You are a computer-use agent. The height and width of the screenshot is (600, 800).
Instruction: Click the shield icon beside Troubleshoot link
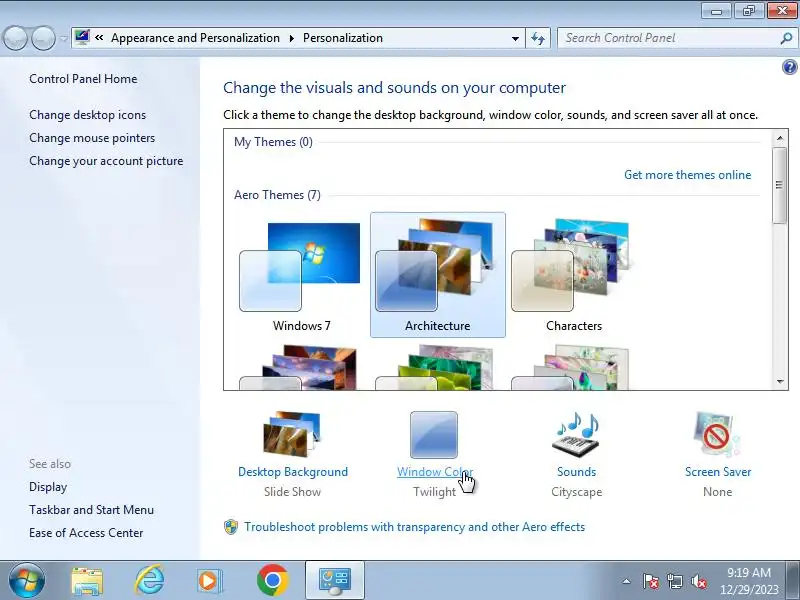231,527
